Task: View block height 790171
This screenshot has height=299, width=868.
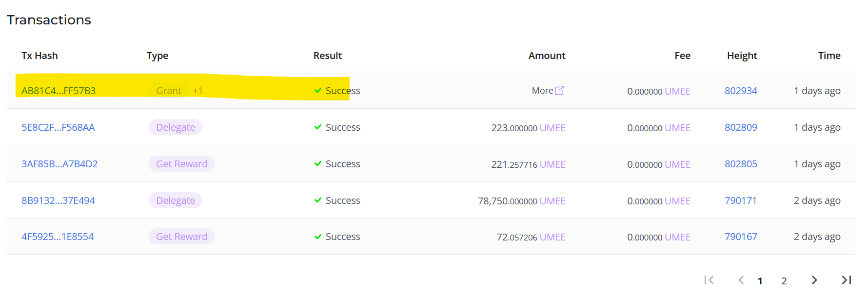Action: [740, 200]
